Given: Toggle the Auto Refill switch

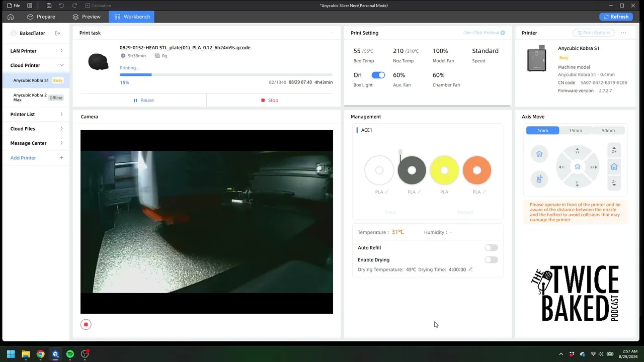Looking at the screenshot, I should (x=491, y=248).
